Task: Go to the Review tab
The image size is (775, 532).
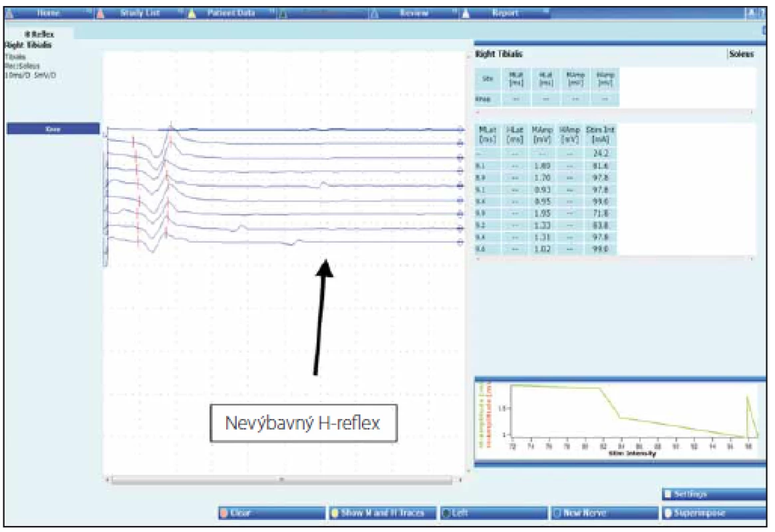Action: click(414, 13)
